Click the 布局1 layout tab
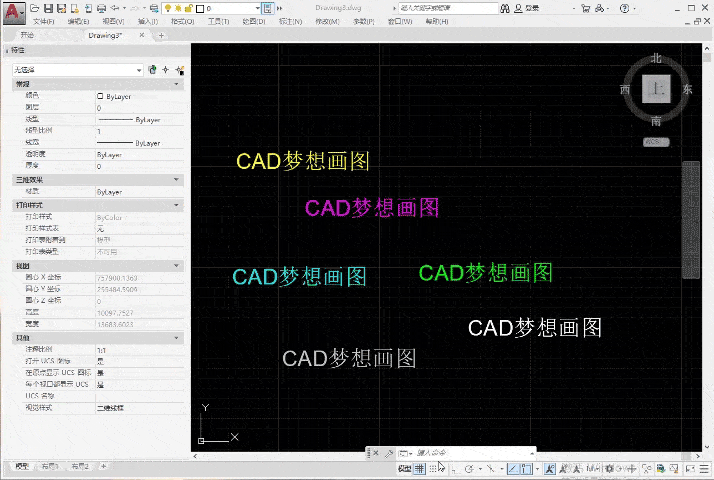Viewport: 714px width, 480px height. [x=48, y=466]
